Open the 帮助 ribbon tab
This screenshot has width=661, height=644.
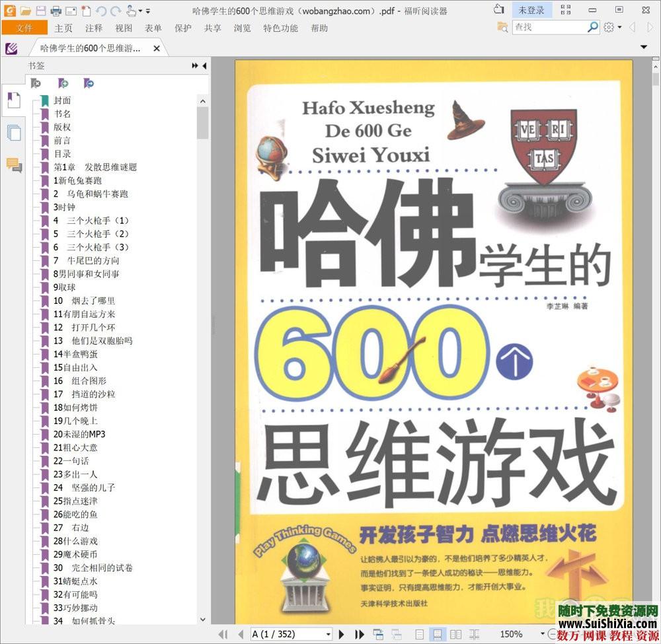point(319,28)
